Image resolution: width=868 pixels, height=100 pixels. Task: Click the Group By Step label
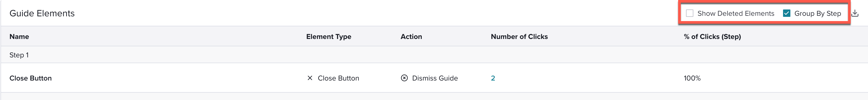click(817, 13)
